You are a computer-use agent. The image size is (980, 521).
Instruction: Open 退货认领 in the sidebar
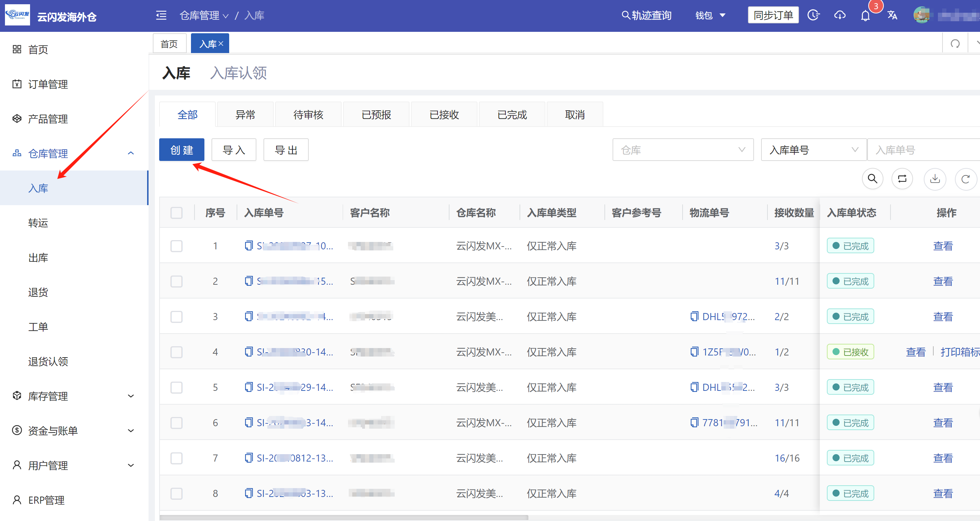pos(48,361)
